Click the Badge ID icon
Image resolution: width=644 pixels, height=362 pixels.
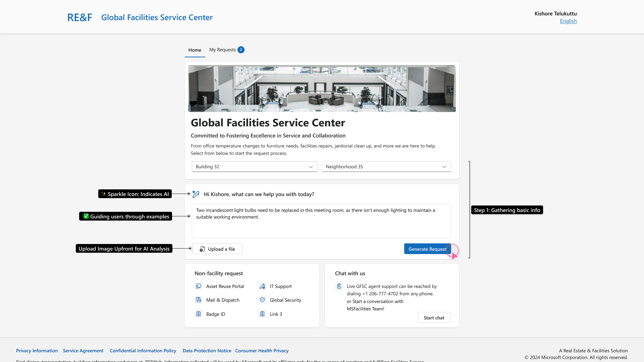(x=199, y=314)
